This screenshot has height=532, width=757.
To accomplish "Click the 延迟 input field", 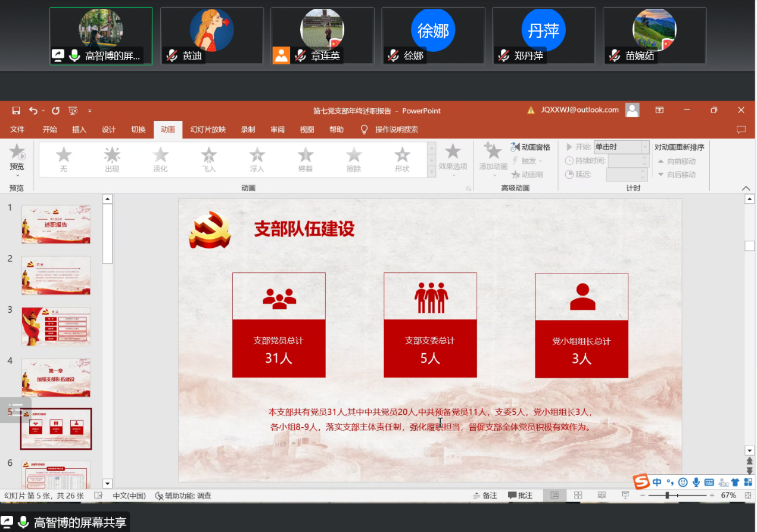I will pyautogui.click(x=627, y=175).
